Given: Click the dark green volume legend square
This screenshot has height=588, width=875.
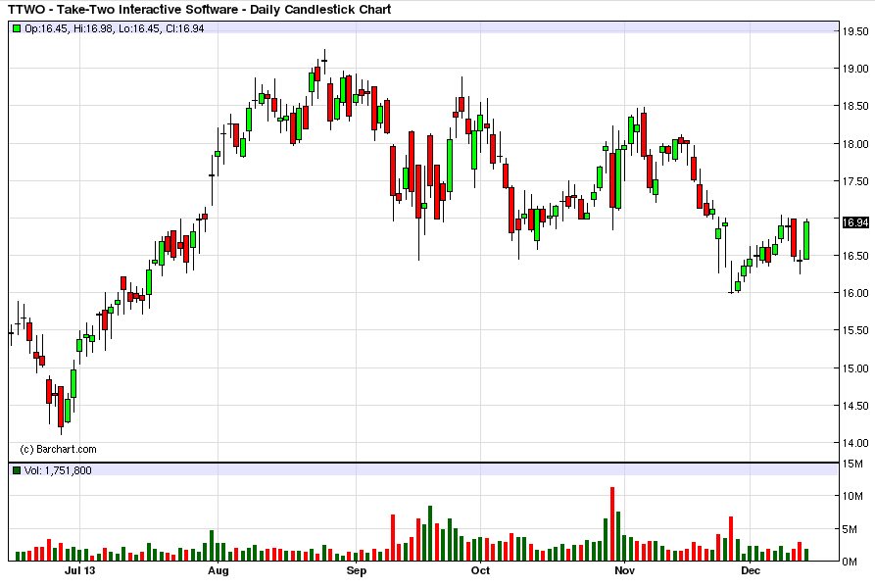Looking at the screenshot, I should pyautogui.click(x=17, y=470).
